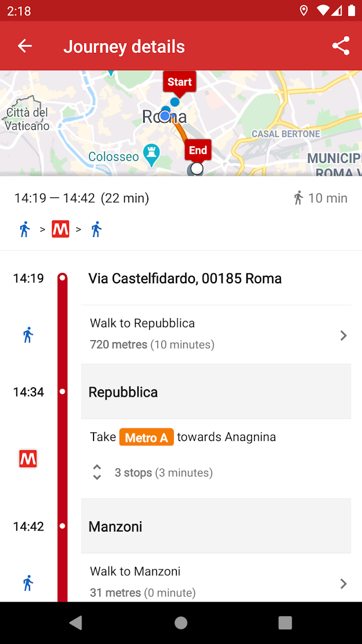Tap the back arrow in the header
This screenshot has height=644, width=362.
25,46
